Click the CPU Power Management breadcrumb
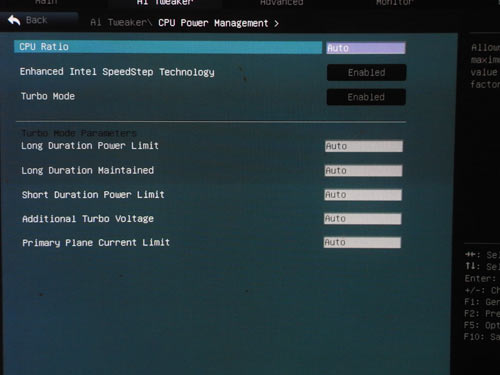This screenshot has height=375, width=500. tap(213, 23)
